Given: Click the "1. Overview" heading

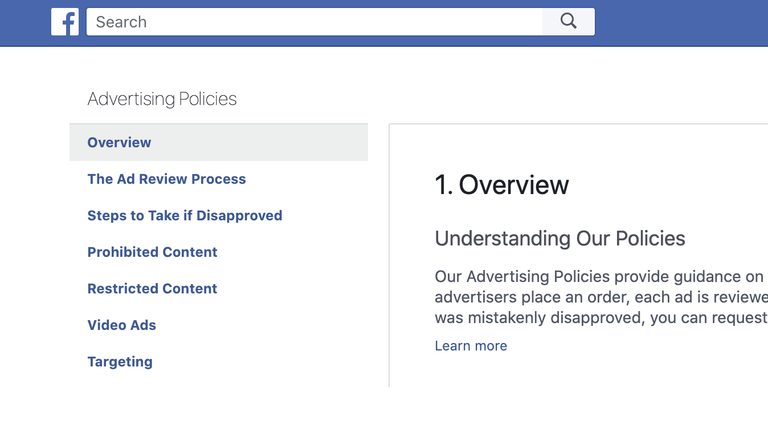Looking at the screenshot, I should pos(501,185).
